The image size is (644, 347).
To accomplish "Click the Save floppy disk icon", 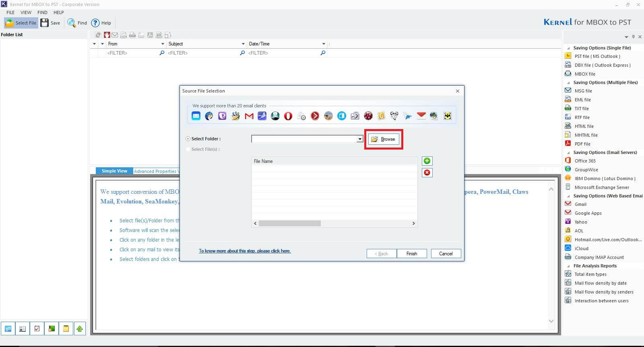I will coord(45,23).
